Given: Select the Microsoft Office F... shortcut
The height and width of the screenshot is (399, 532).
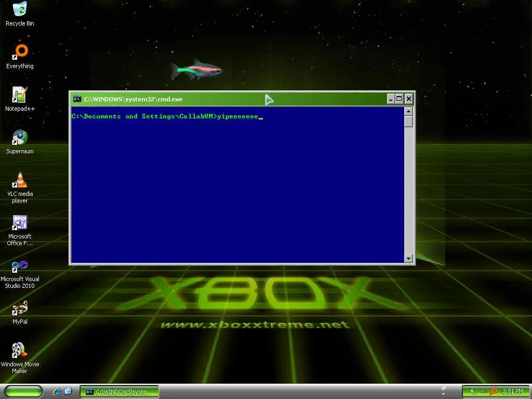Looking at the screenshot, I should (20, 230).
